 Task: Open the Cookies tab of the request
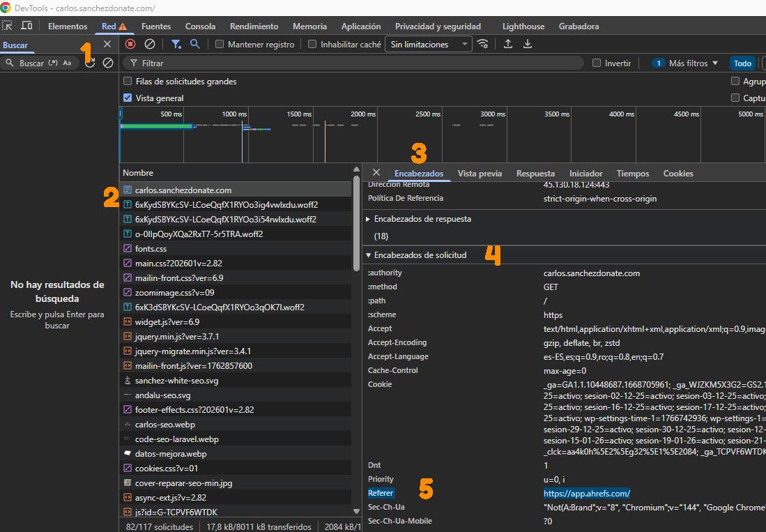(677, 173)
